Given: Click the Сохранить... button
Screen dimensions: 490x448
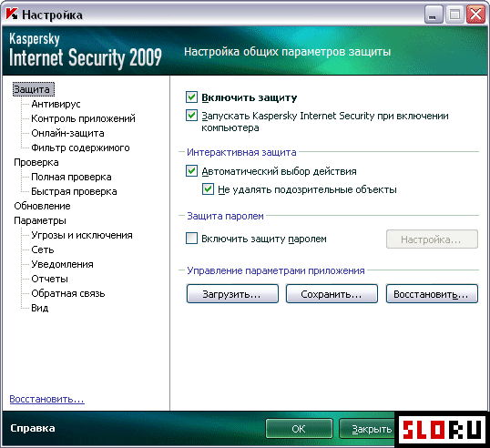Looking at the screenshot, I should 332,294.
